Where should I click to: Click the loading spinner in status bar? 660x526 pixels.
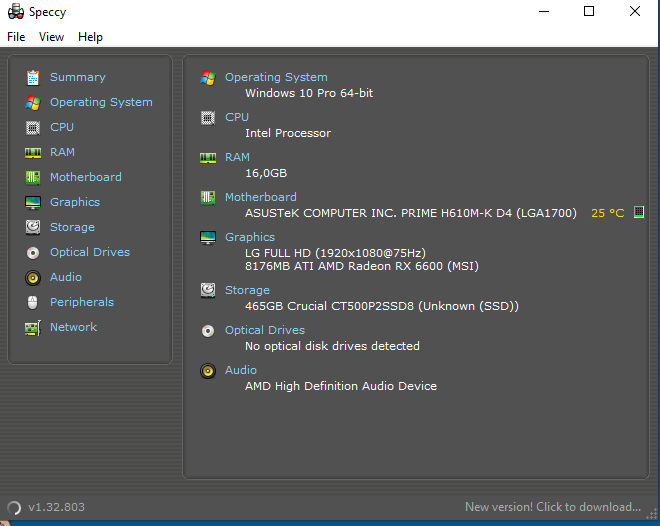click(x=14, y=507)
